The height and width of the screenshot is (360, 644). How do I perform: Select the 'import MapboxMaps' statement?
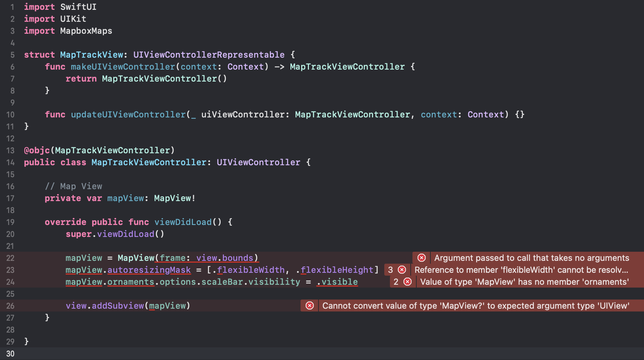[68, 31]
